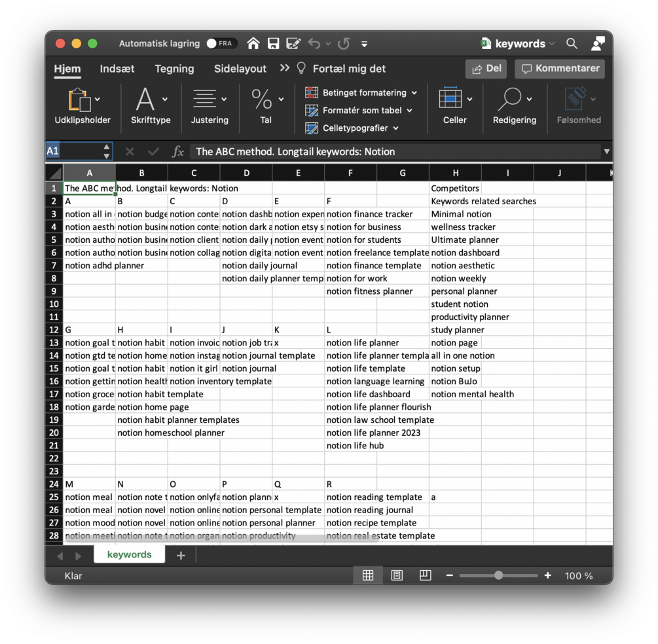Click the Redo arrow icon
Screen dimensions: 658x644
pos(344,44)
